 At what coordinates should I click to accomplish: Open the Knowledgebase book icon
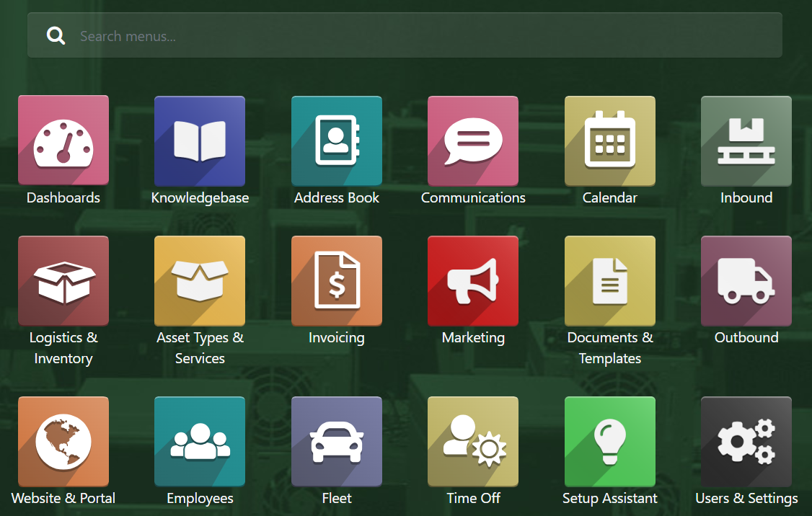click(200, 141)
